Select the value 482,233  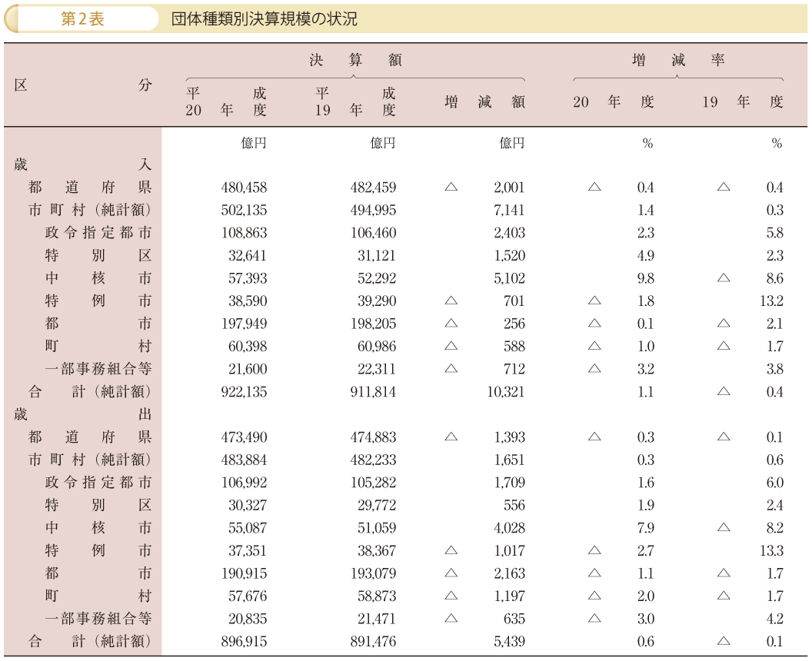(x=373, y=460)
